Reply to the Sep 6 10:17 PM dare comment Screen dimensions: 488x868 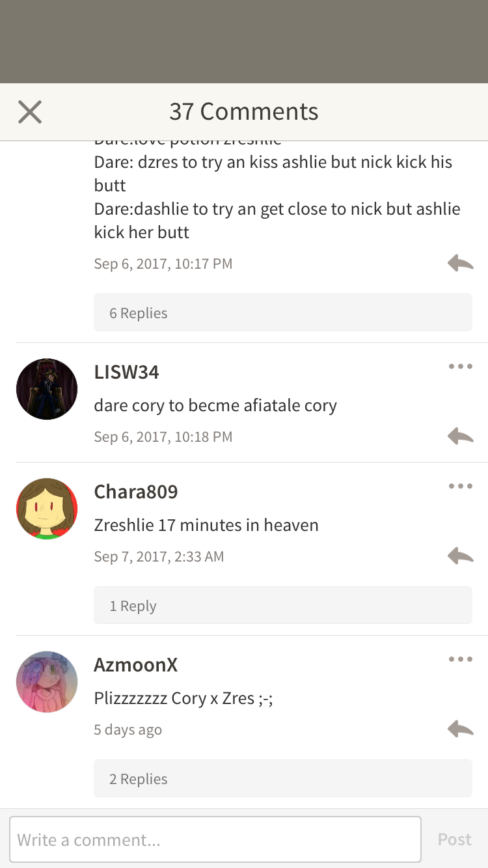[460, 264]
